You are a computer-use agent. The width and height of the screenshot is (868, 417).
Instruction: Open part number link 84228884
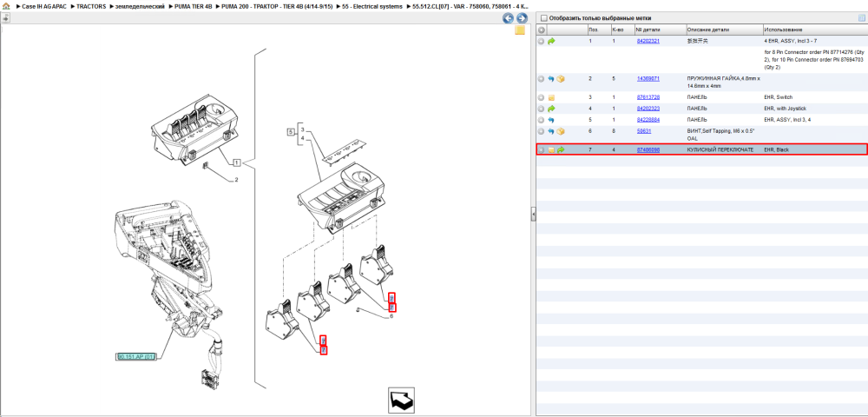[648, 120]
